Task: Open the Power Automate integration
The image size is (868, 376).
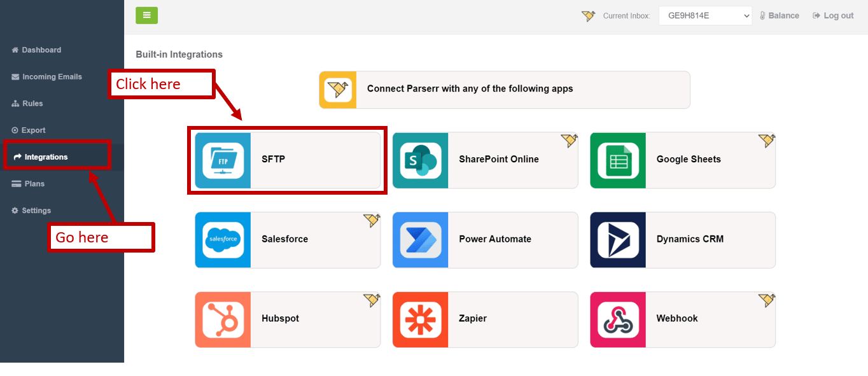Action: point(485,240)
